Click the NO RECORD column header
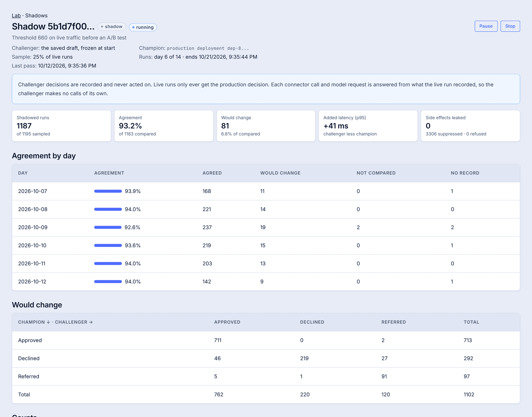The height and width of the screenshot is (417, 532). 465,173
